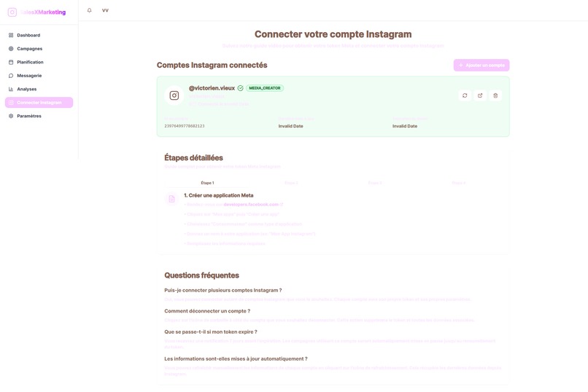588x392 pixels.
Task: Click question about informations mises à jour automatiquement
Action: pyautogui.click(x=236, y=358)
